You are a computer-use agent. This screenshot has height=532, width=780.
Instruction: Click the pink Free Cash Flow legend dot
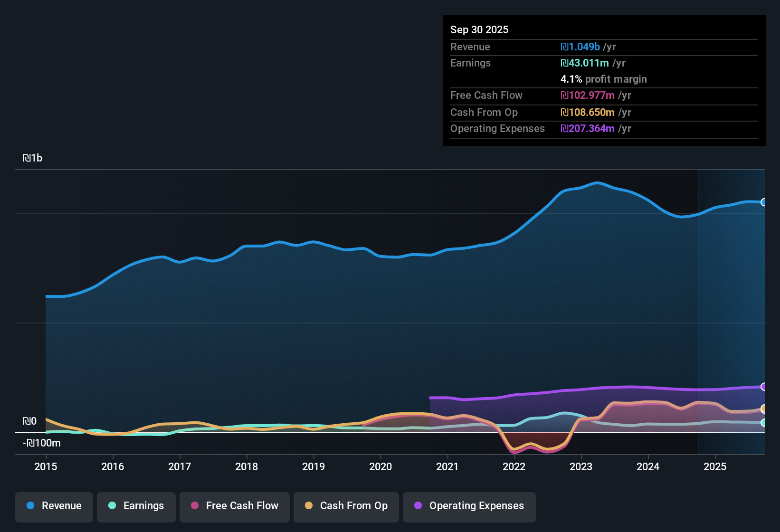coord(194,506)
